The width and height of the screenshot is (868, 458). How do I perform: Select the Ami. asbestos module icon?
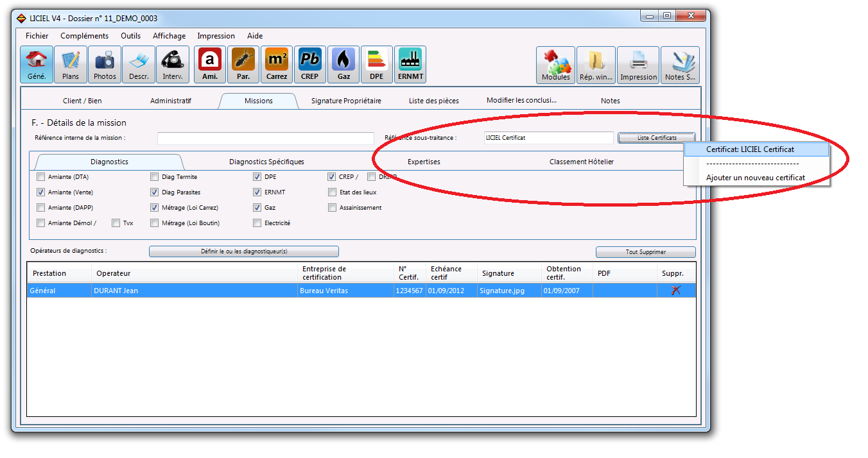tap(210, 65)
